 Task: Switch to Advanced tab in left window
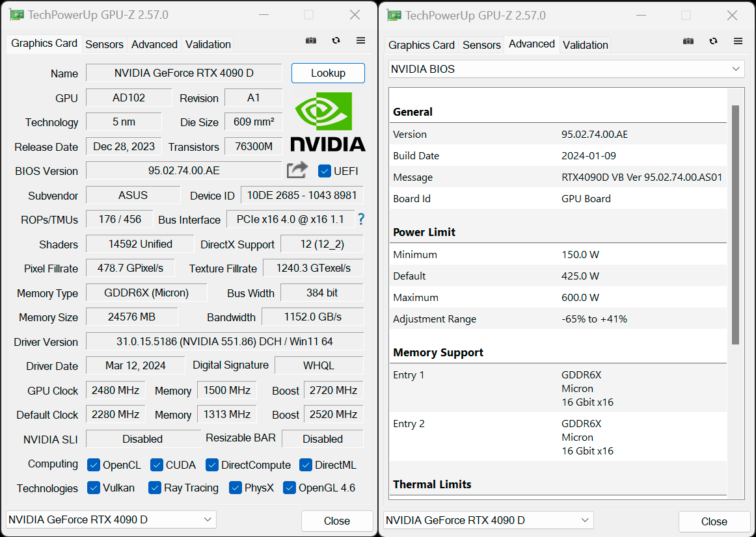[x=154, y=44]
